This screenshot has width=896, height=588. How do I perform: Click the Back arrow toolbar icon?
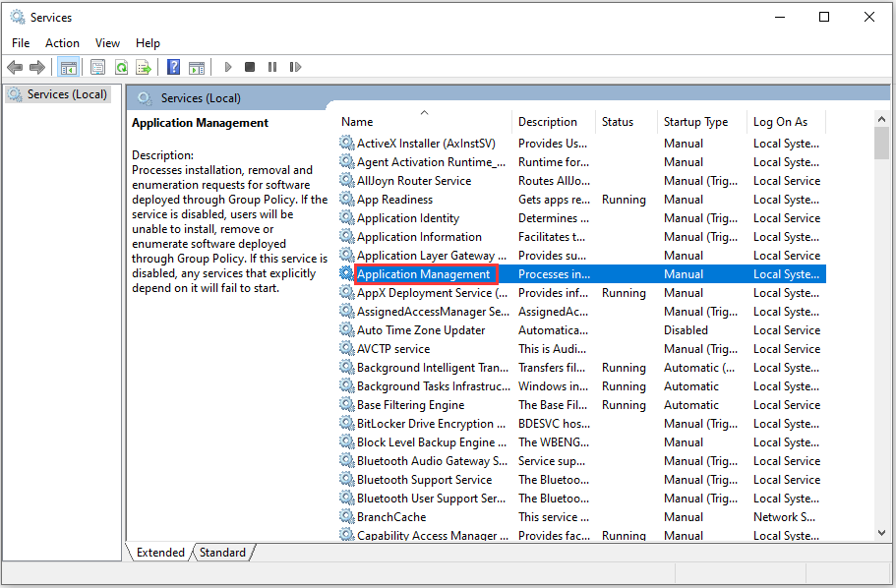click(15, 68)
